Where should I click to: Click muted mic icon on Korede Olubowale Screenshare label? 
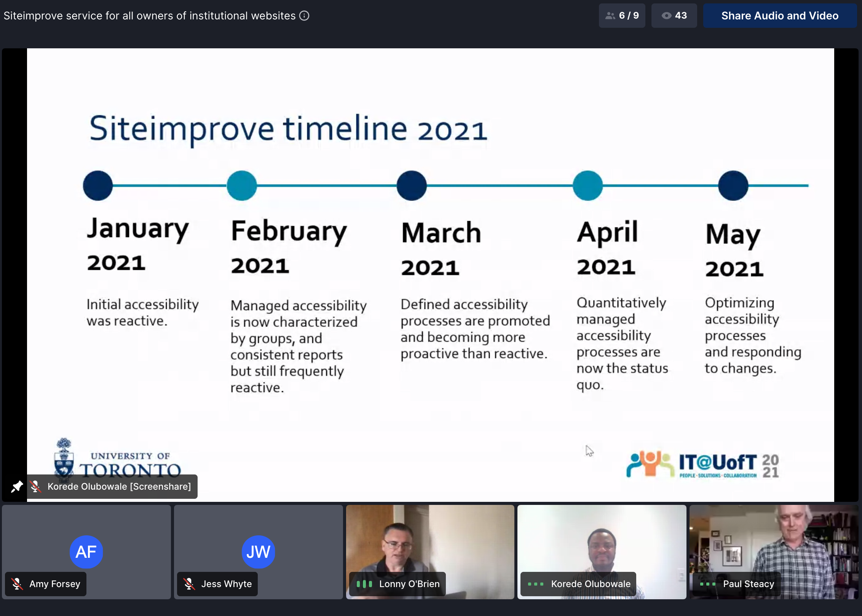[35, 486]
